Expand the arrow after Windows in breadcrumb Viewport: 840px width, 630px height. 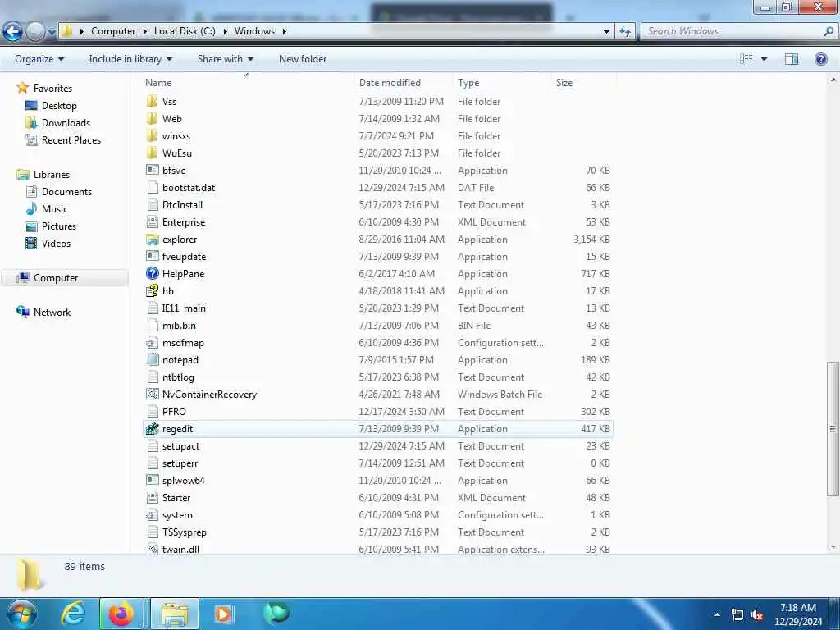[x=284, y=32]
